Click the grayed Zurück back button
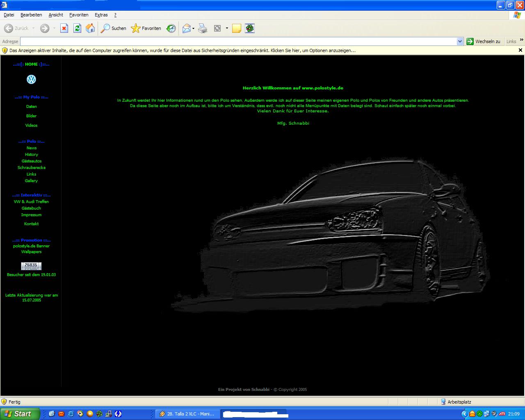Image resolution: width=525 pixels, height=420 pixels. pyautogui.click(x=16, y=28)
